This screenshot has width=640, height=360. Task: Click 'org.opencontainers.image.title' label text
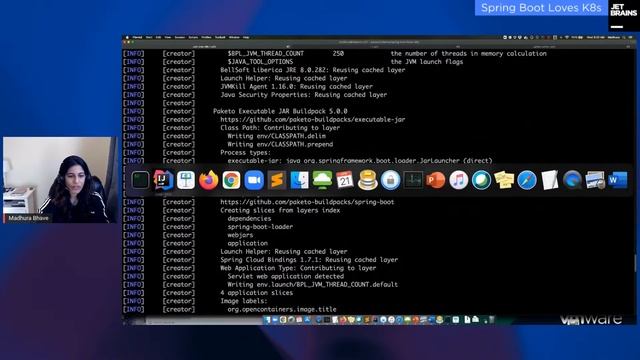click(x=282, y=309)
